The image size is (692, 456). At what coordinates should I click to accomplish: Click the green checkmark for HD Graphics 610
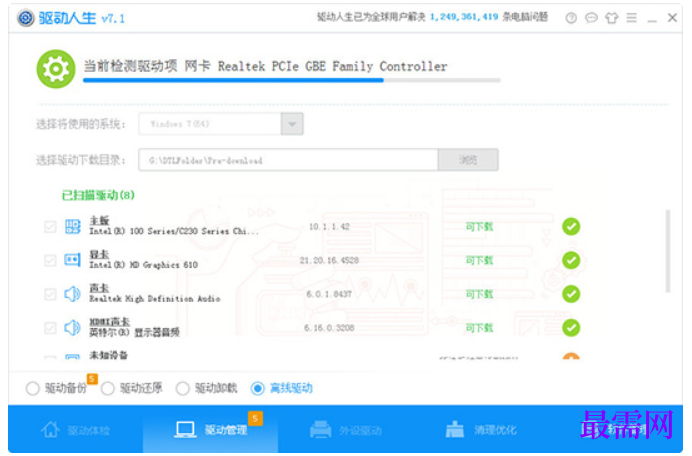tap(571, 260)
